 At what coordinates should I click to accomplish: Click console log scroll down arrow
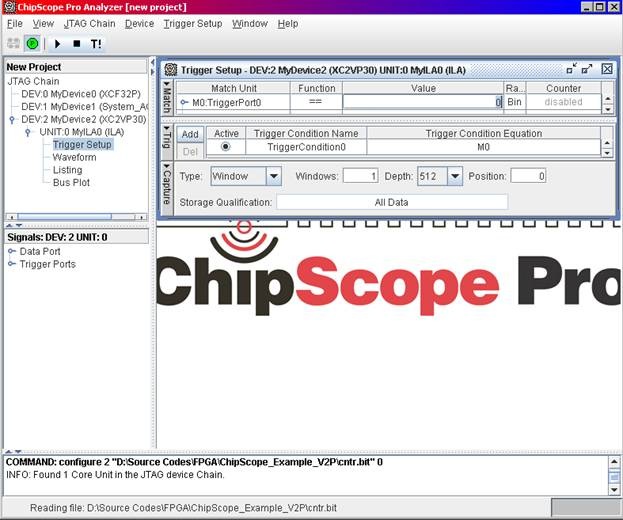pos(614,490)
